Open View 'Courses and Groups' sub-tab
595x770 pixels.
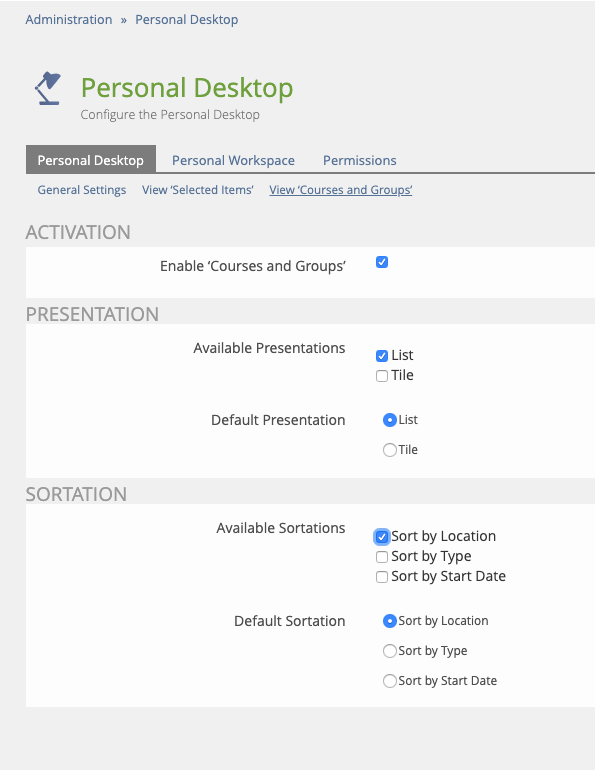tap(341, 190)
